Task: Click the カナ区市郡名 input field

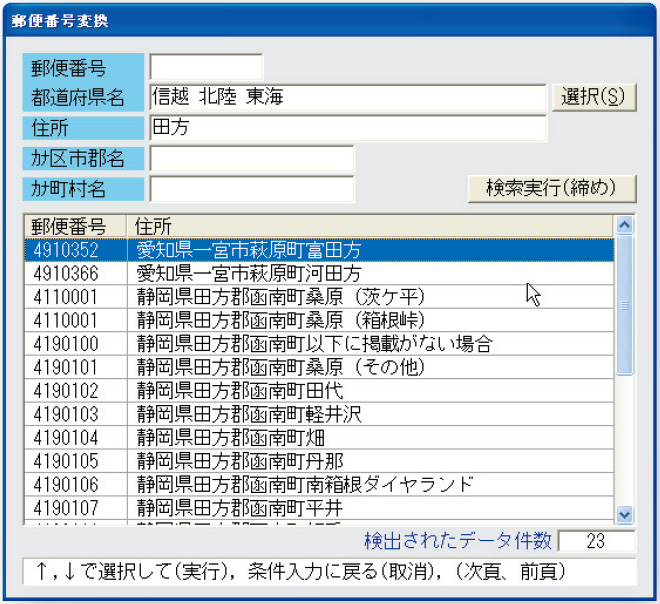Action: coord(252,159)
